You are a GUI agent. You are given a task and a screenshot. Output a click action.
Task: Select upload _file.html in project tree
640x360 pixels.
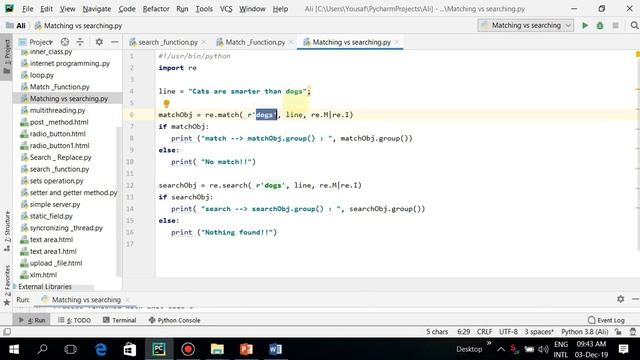[x=56, y=263]
